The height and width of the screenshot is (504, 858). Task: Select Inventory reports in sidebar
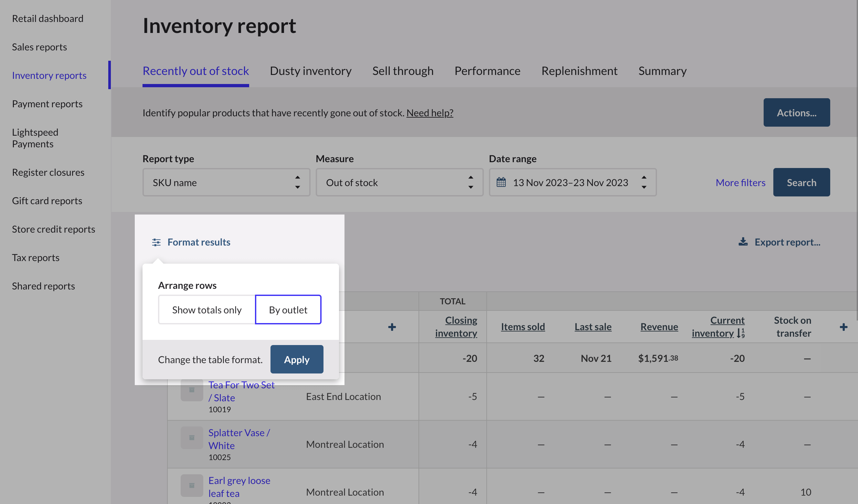coord(49,75)
